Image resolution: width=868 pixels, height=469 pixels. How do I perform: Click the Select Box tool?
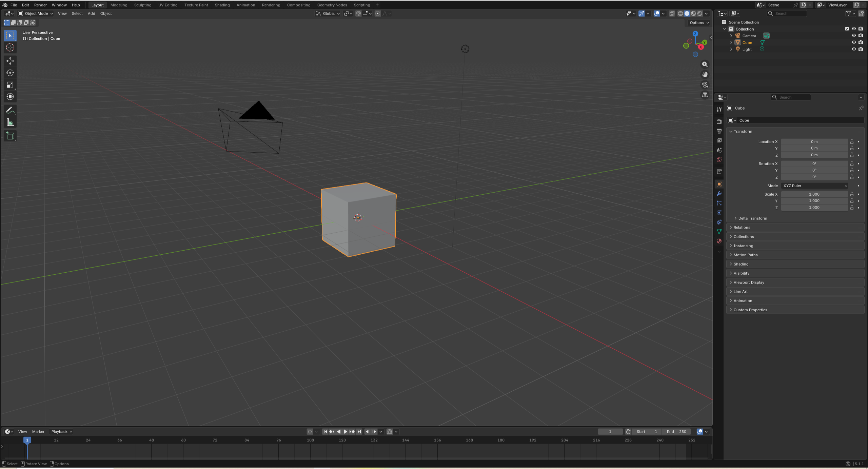[10, 36]
